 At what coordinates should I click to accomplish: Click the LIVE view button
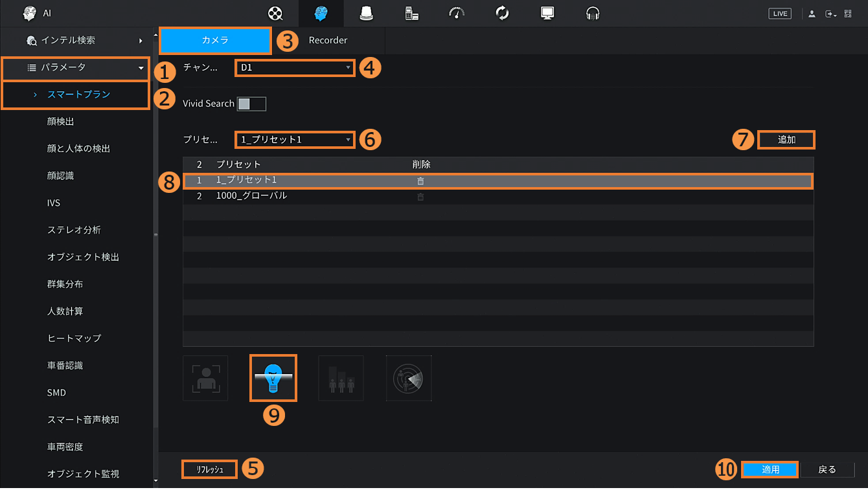[780, 14]
